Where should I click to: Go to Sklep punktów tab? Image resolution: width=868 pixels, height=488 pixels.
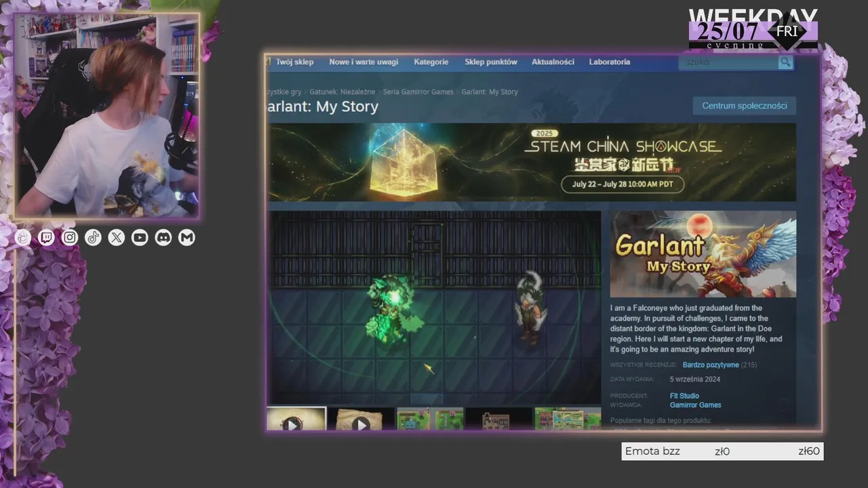point(491,62)
